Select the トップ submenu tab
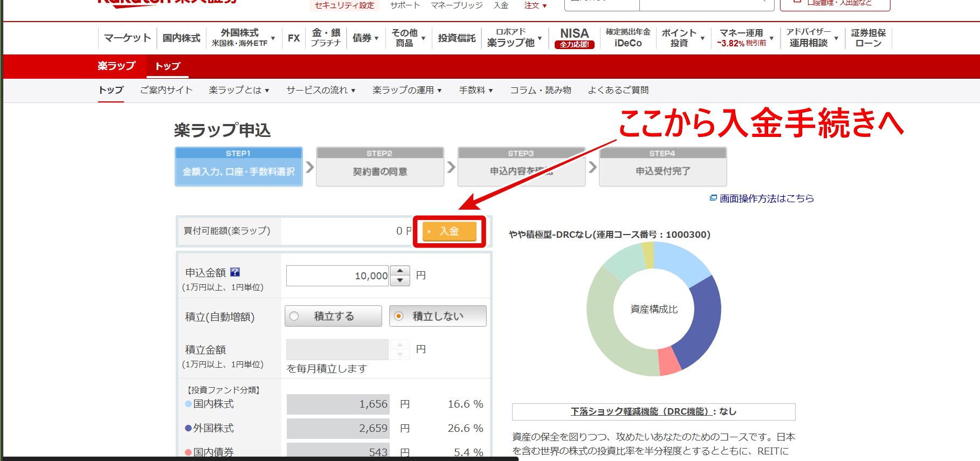The width and height of the screenshot is (980, 461). pyautogui.click(x=111, y=90)
